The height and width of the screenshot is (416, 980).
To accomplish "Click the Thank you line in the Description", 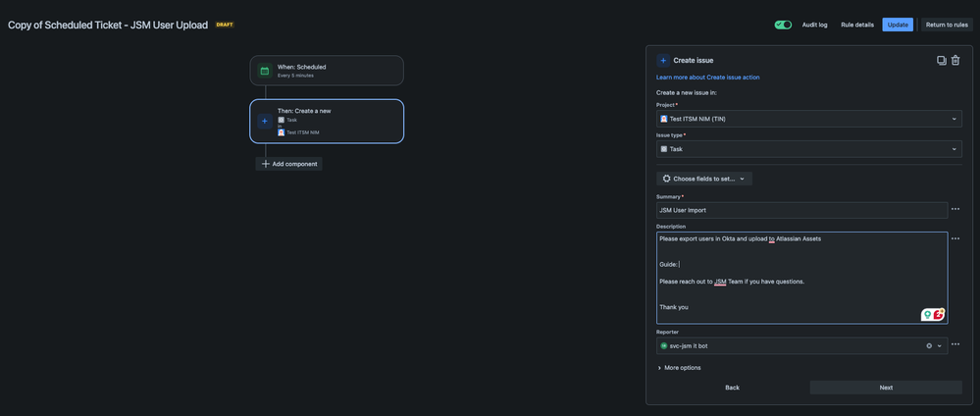I will click(x=674, y=307).
